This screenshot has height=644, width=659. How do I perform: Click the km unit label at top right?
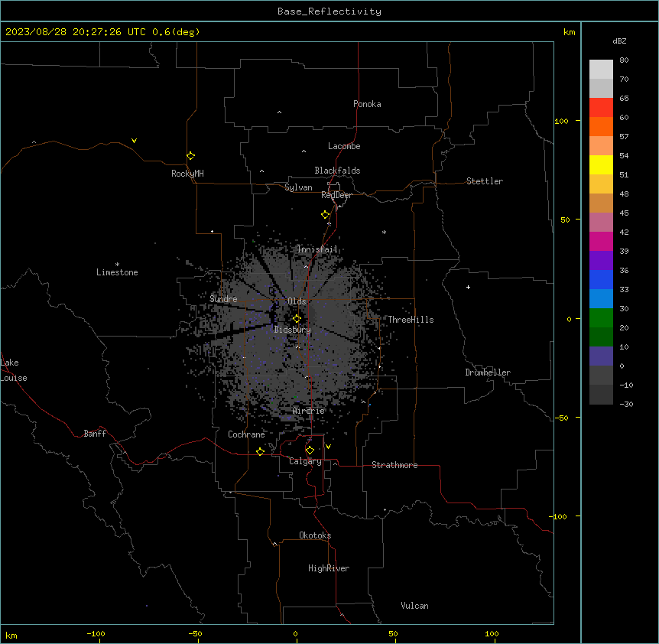tap(570, 32)
